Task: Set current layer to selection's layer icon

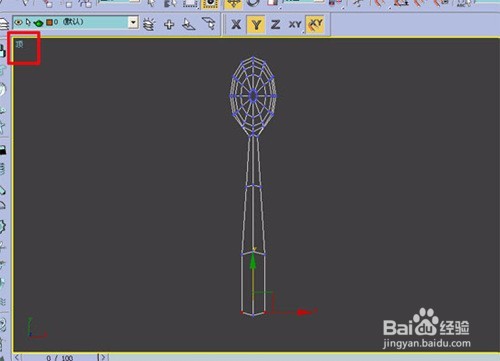Action: point(209,24)
